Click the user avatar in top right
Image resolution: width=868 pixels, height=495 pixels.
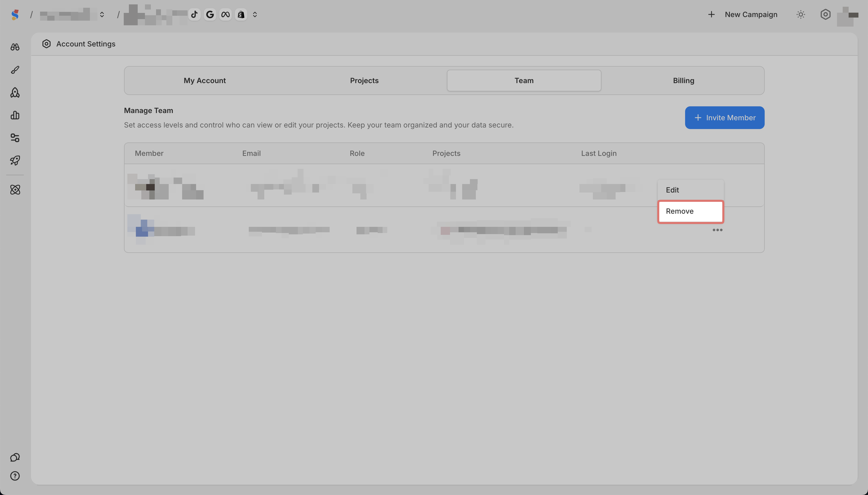(x=848, y=16)
